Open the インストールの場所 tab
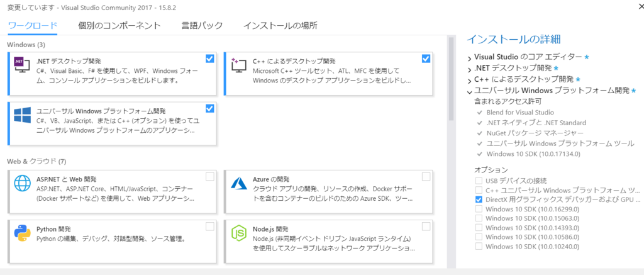The height and width of the screenshot is (275, 644). click(280, 25)
